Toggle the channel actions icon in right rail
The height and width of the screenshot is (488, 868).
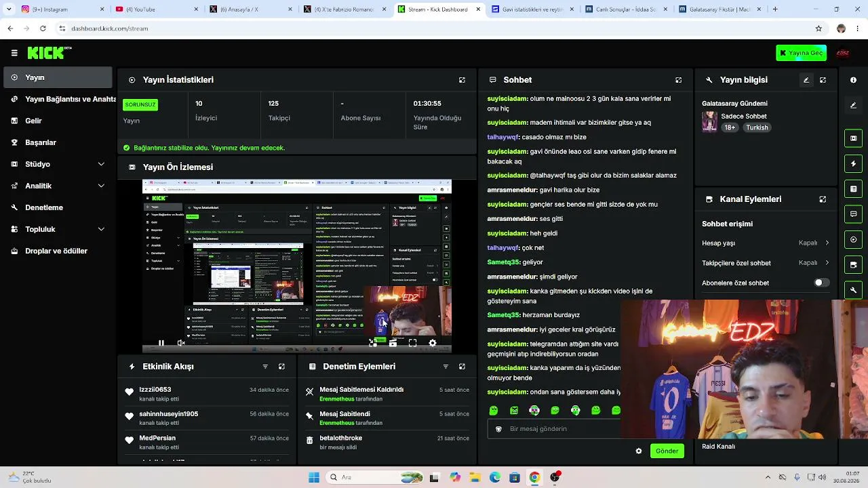pyautogui.click(x=853, y=264)
